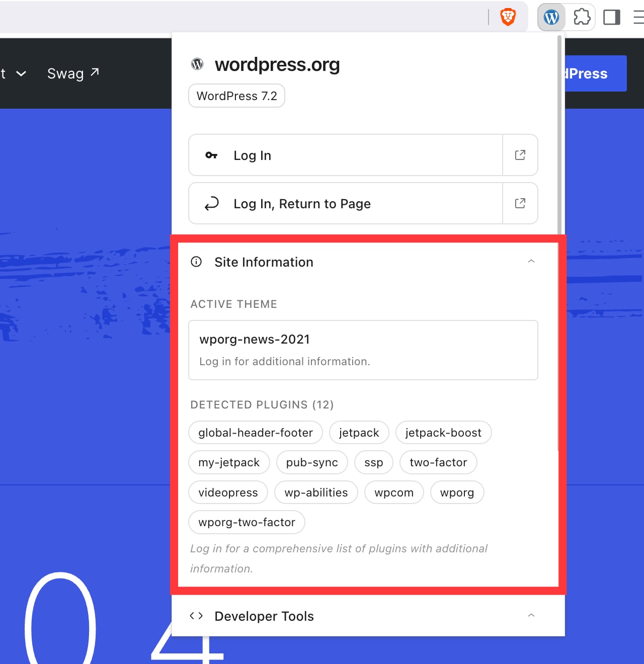Click the code brackets icon beside Developer Tools

point(196,616)
